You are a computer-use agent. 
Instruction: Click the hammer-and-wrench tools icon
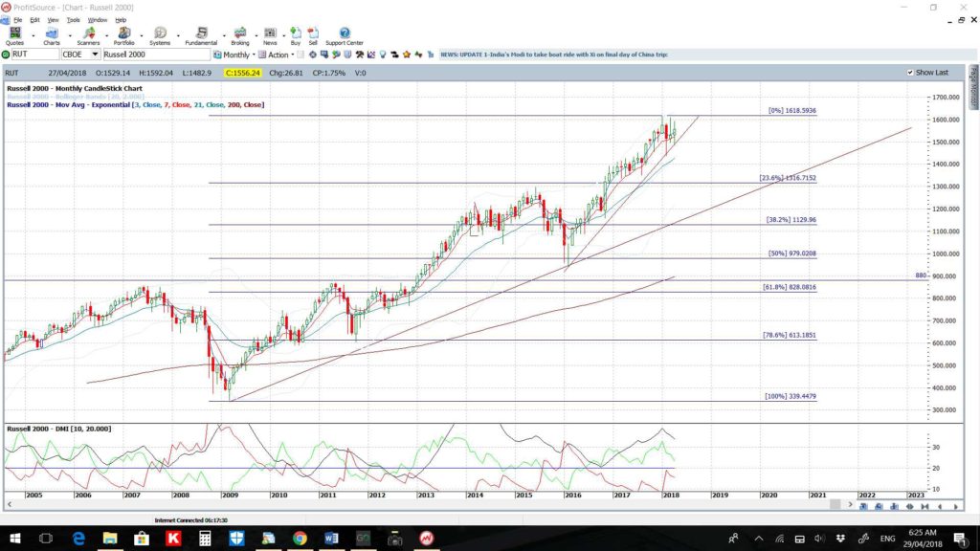pyautogui.click(x=359, y=55)
